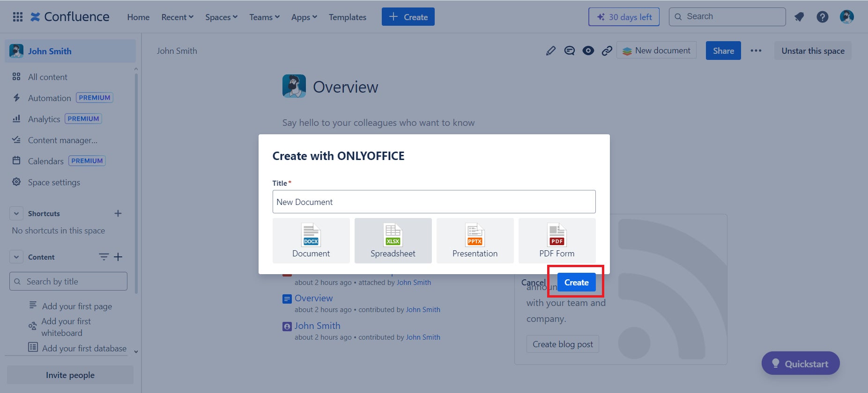Open the user profile avatar
Screen dimensions: 868x393
(847, 17)
